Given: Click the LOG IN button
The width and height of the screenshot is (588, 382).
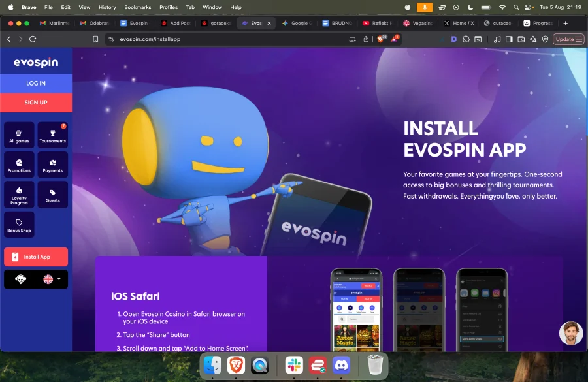Looking at the screenshot, I should (x=36, y=83).
